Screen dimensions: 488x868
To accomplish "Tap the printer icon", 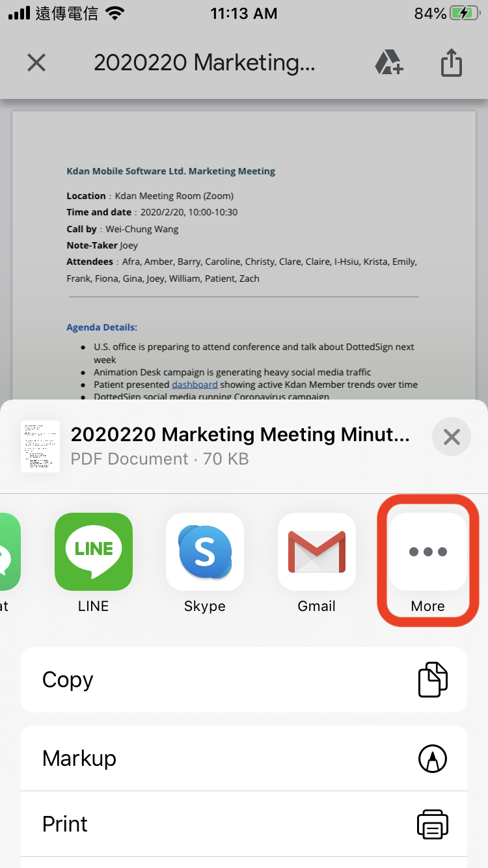I will click(x=433, y=824).
